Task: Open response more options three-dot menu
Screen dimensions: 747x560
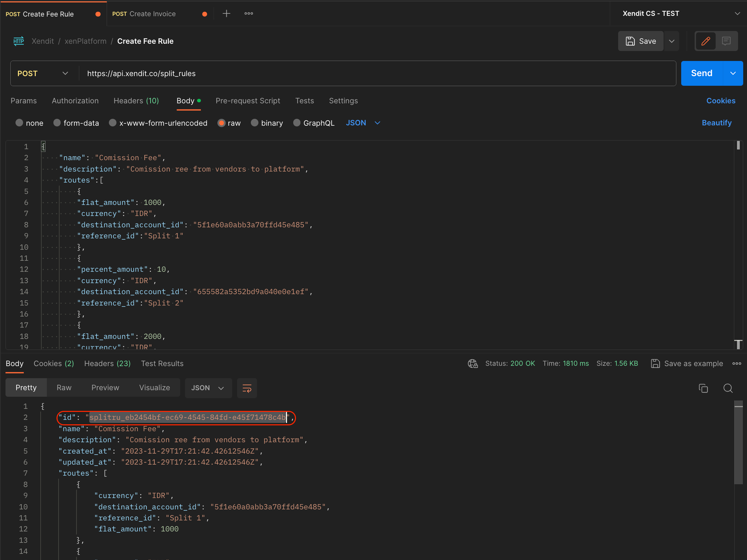Action: tap(737, 363)
